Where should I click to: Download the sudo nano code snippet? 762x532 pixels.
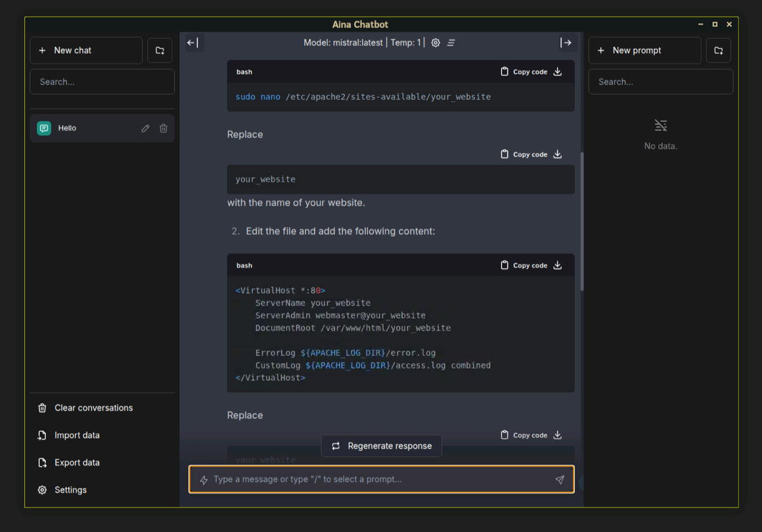(558, 72)
